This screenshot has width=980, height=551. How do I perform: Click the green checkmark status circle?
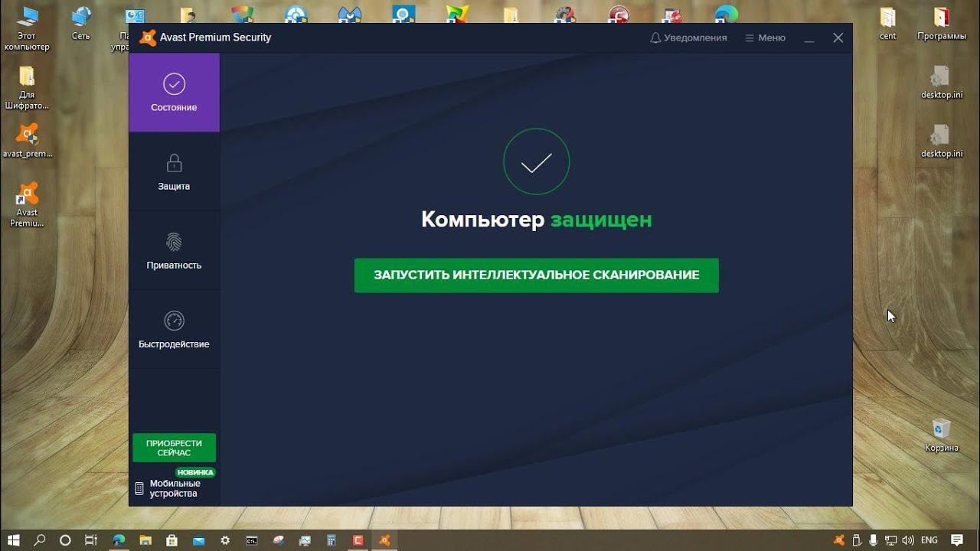536,161
